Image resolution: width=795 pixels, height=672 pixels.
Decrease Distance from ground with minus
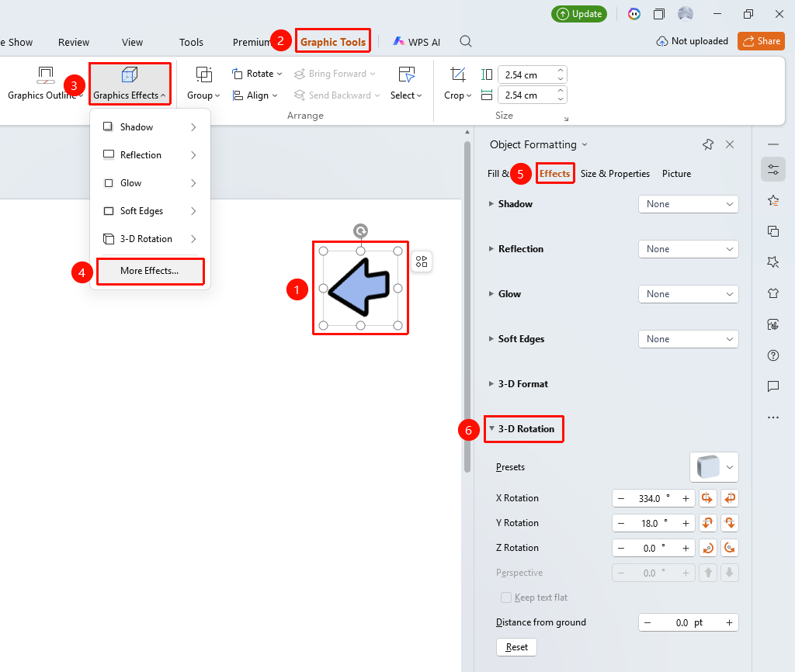[647, 622]
